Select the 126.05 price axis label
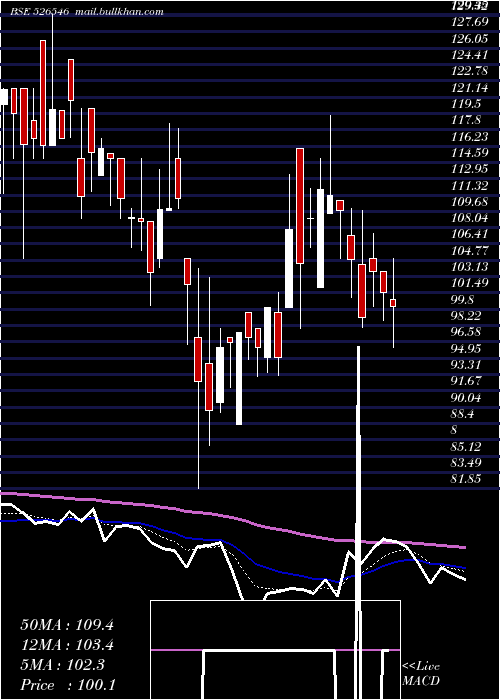Screen dimensions: 500x700 tap(469, 38)
